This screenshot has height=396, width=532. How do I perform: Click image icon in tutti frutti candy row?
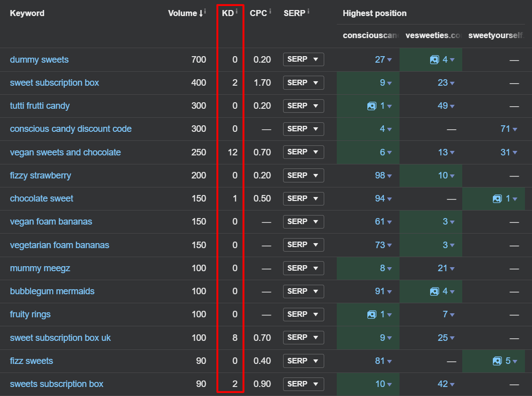point(371,106)
